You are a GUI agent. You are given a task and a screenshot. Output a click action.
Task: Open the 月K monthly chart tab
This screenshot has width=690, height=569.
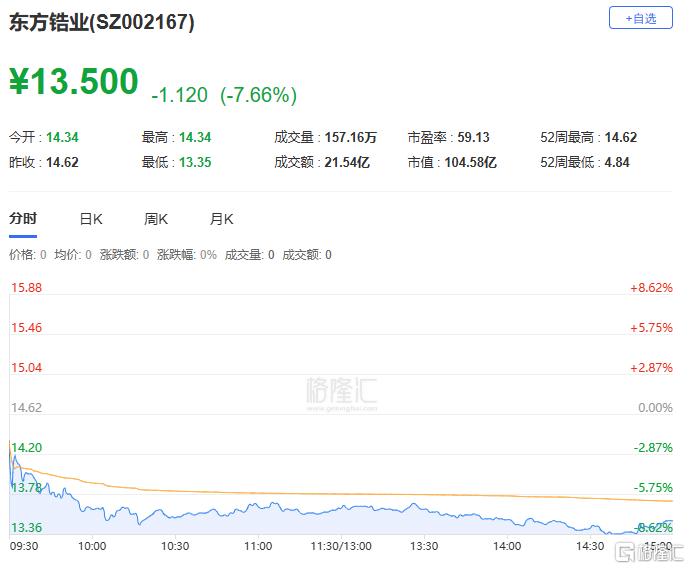point(221,219)
